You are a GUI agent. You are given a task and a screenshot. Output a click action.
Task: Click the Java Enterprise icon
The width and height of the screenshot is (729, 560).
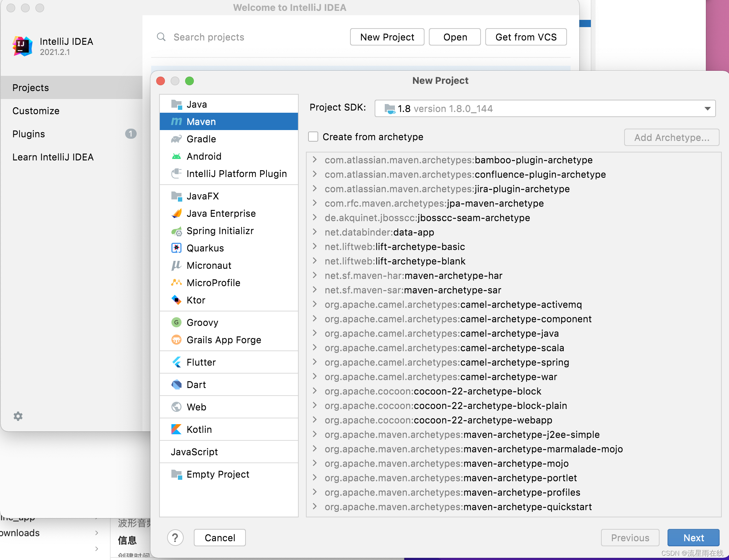(176, 214)
